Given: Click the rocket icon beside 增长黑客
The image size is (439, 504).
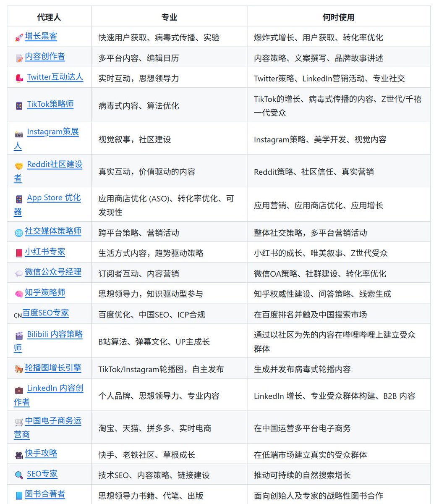Looking at the screenshot, I should coord(19,38).
